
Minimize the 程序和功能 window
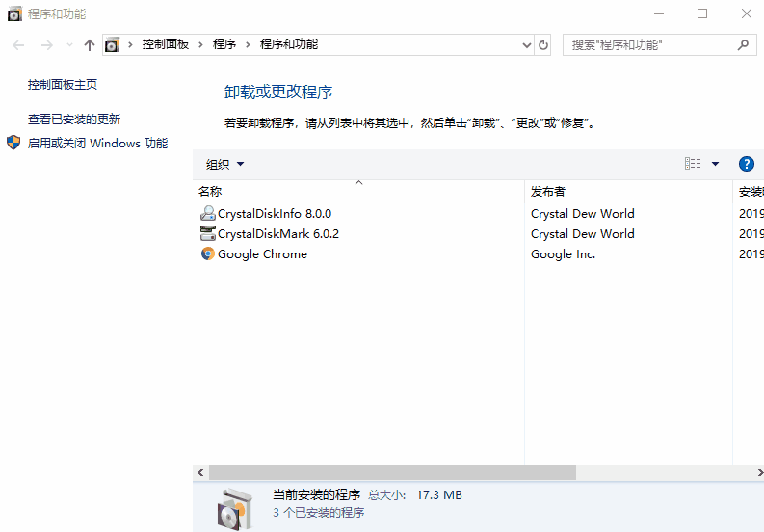tap(659, 13)
